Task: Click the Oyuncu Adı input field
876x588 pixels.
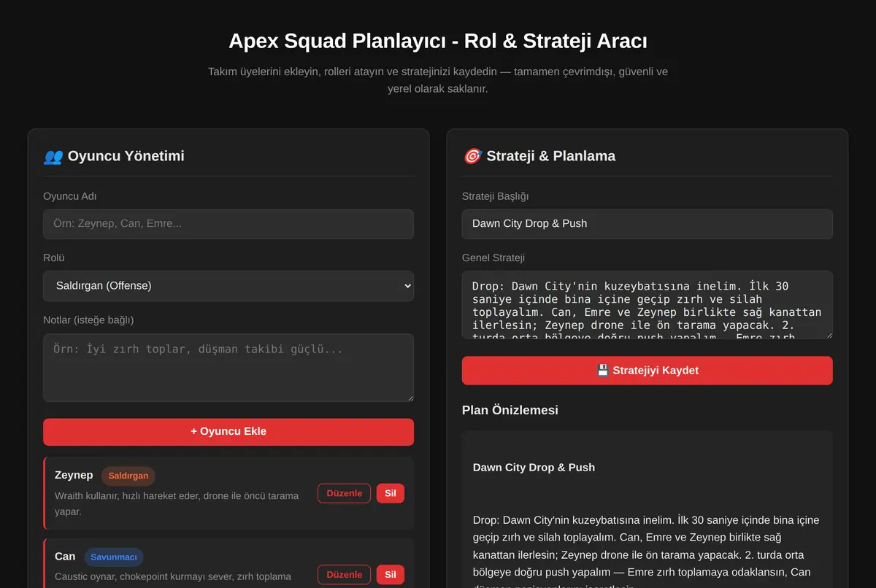Action: [228, 224]
